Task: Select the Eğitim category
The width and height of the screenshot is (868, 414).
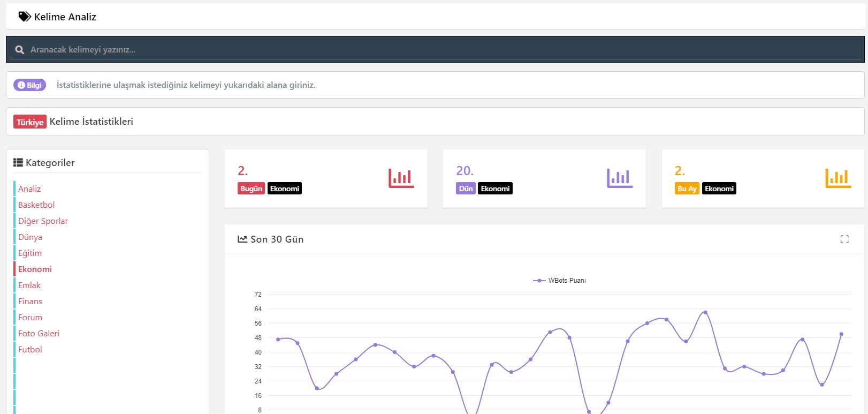Action: pyautogui.click(x=30, y=253)
